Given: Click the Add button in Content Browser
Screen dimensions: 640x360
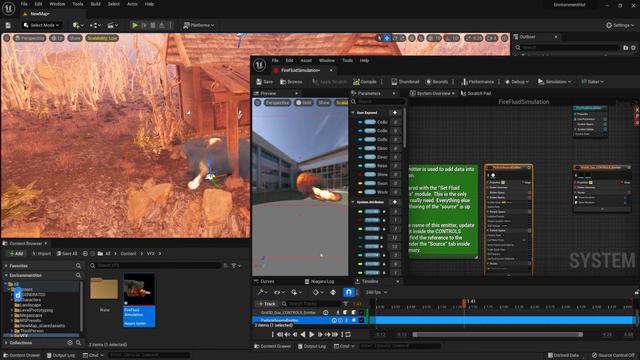Looking at the screenshot, I should tap(16, 253).
